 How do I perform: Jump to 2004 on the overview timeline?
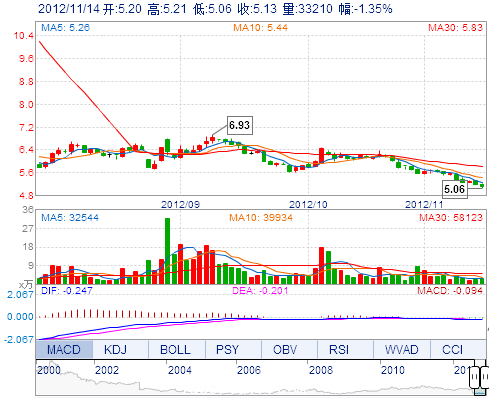click(x=180, y=370)
